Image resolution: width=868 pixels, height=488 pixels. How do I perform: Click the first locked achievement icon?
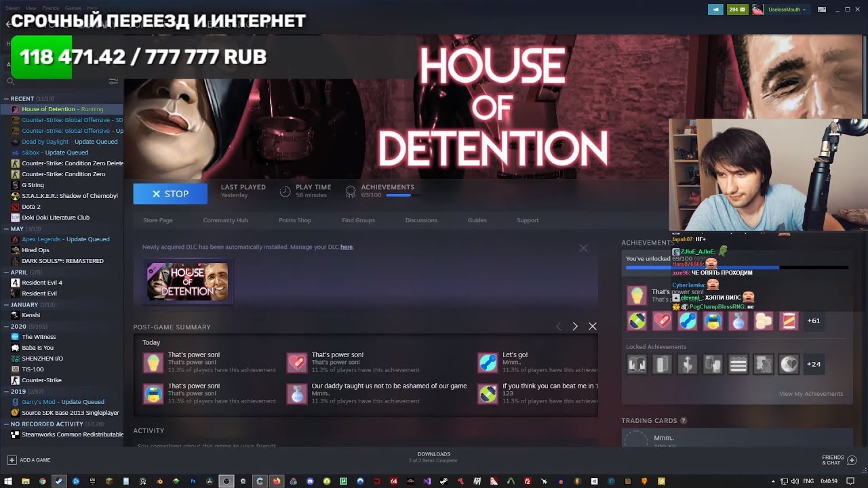coord(637,364)
